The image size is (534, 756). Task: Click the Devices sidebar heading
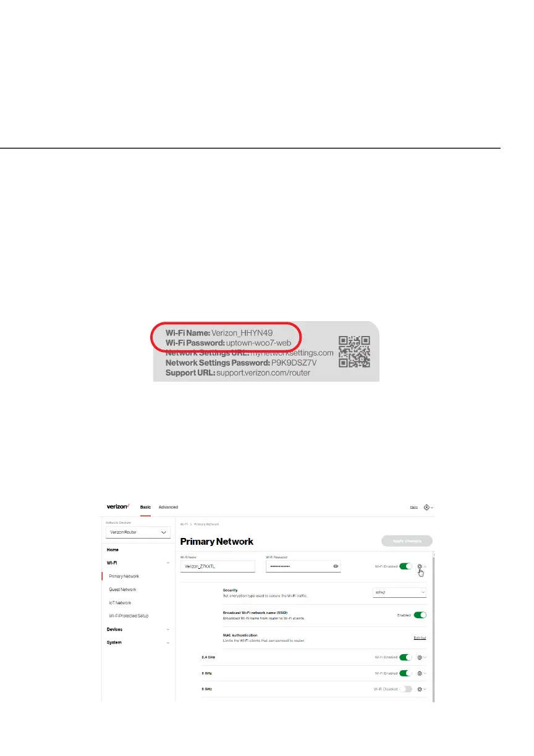114,629
